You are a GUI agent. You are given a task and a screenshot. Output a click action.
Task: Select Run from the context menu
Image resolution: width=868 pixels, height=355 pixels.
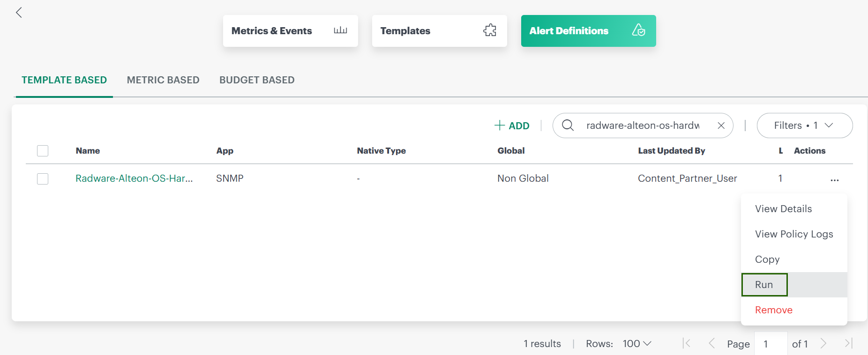(x=764, y=285)
